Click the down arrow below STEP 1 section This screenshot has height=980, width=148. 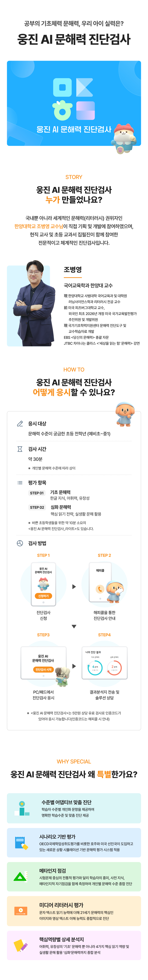[74, 626]
